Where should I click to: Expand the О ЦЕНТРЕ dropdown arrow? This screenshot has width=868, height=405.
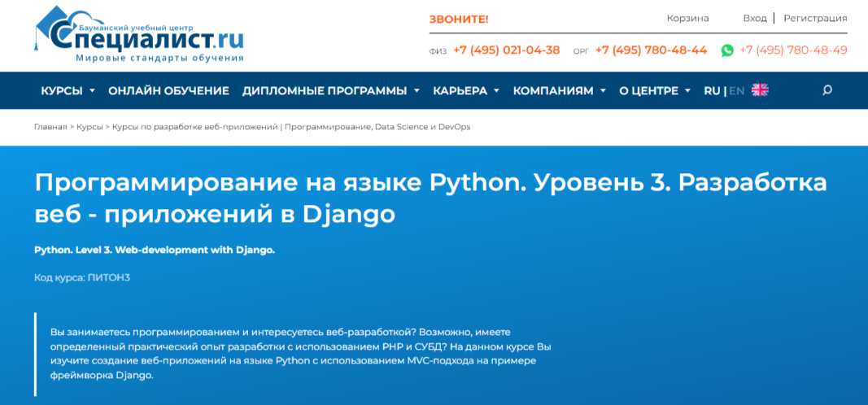click(x=687, y=91)
